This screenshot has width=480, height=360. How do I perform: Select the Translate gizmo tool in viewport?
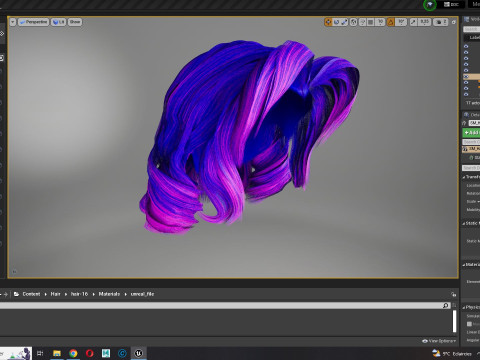tap(328, 22)
